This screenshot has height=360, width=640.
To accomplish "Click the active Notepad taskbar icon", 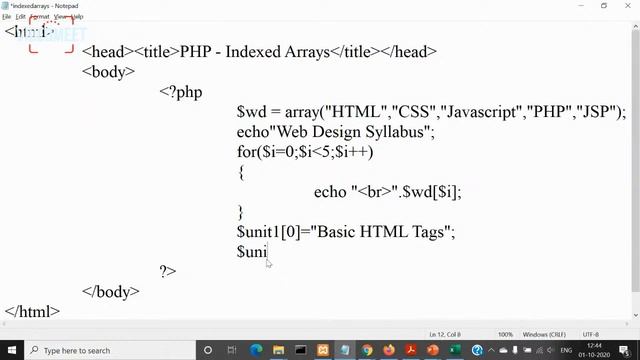I will point(345,350).
